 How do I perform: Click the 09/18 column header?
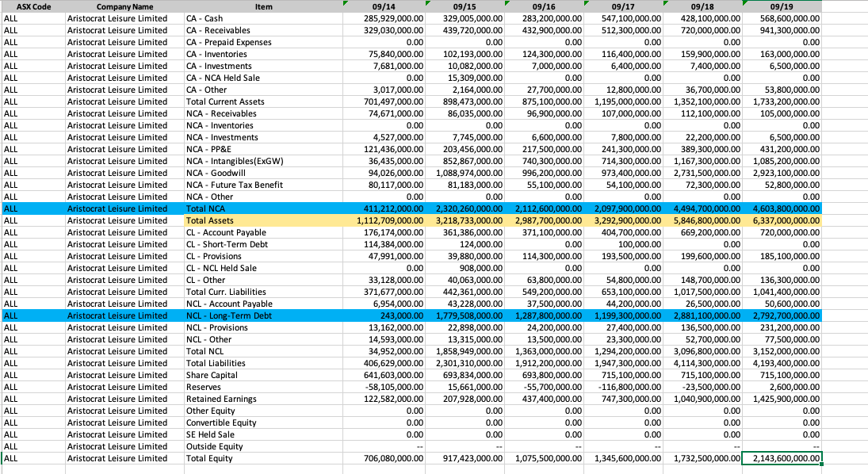click(702, 6)
